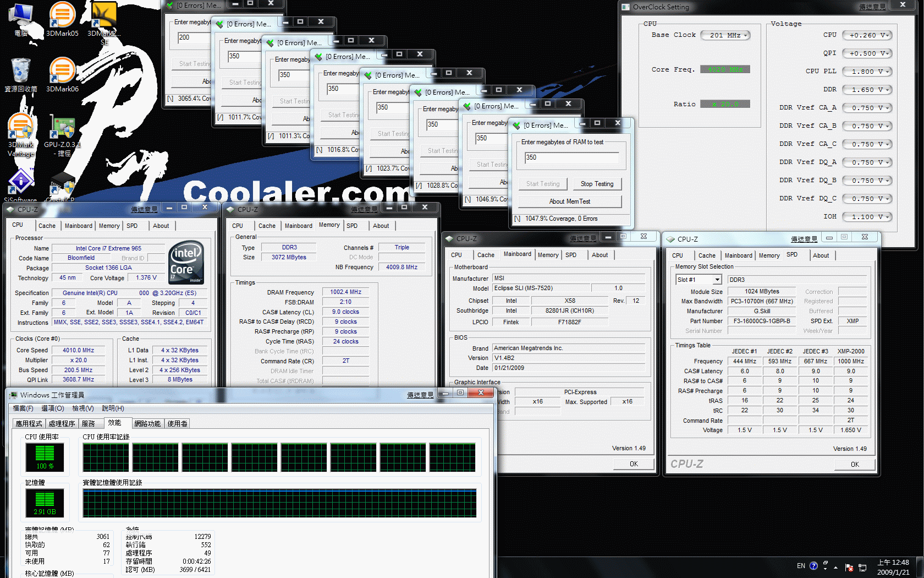This screenshot has width=924, height=578.
Task: Click 傳送意見 link in Task Manager title
Action: 420,395
